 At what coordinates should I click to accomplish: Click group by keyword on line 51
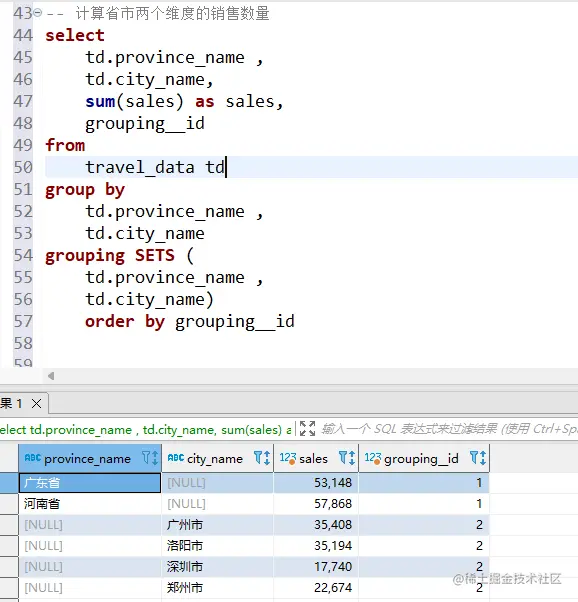85,190
